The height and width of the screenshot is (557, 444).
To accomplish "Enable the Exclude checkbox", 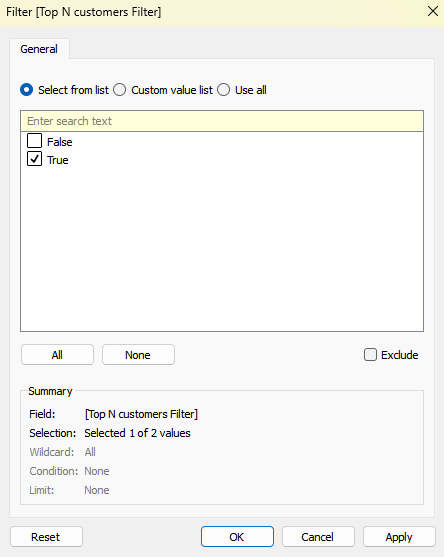I will pyautogui.click(x=370, y=355).
